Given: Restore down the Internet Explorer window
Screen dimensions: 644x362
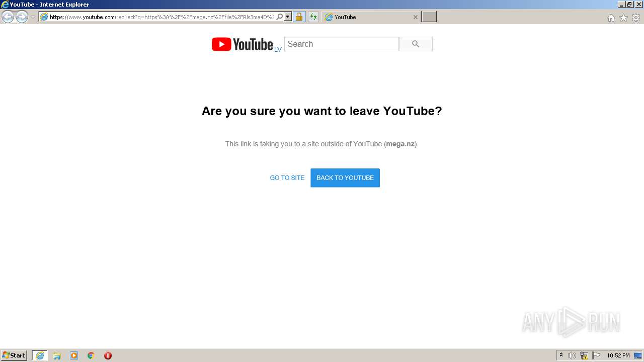Looking at the screenshot, I should tap(629, 5).
